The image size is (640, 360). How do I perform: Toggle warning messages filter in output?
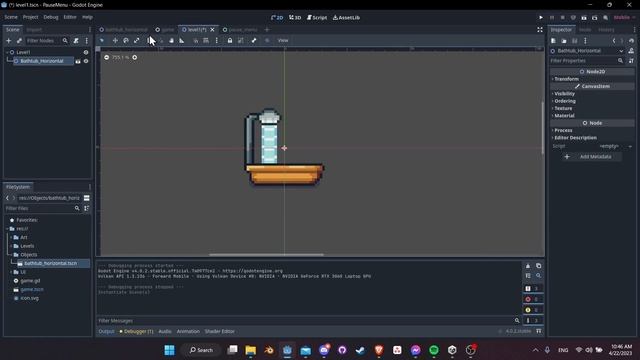point(533,310)
